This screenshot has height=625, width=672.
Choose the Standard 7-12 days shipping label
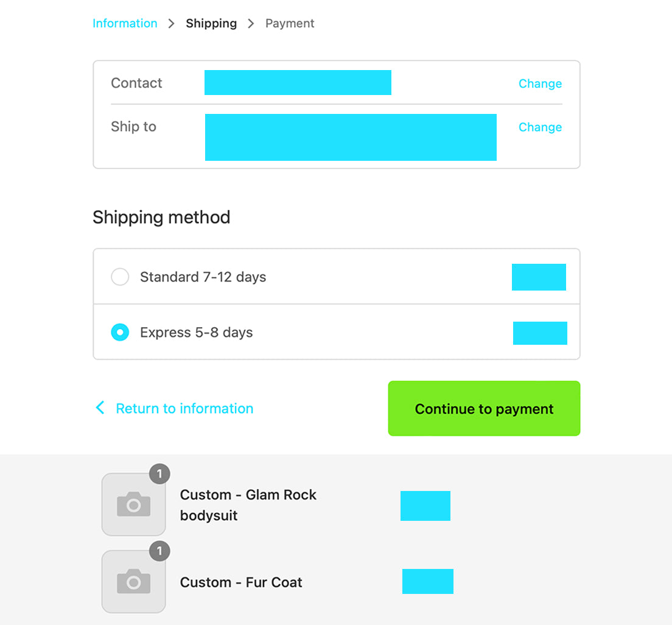pos(203,277)
